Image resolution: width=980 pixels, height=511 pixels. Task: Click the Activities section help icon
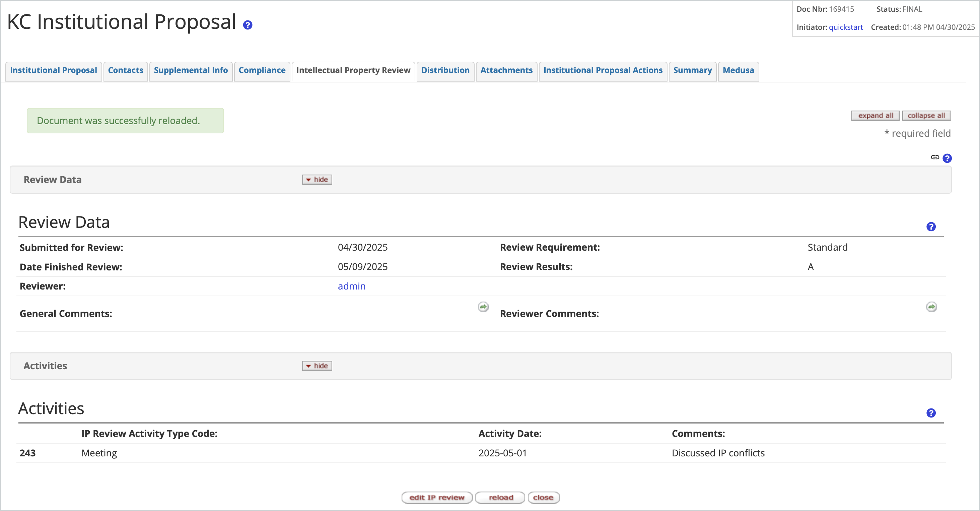(x=931, y=412)
